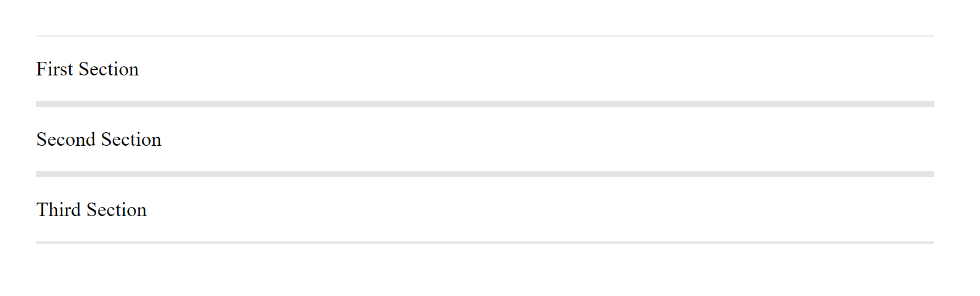This screenshot has width=980, height=296.
Task: Toggle the First Section accordion row
Action: click(x=484, y=69)
